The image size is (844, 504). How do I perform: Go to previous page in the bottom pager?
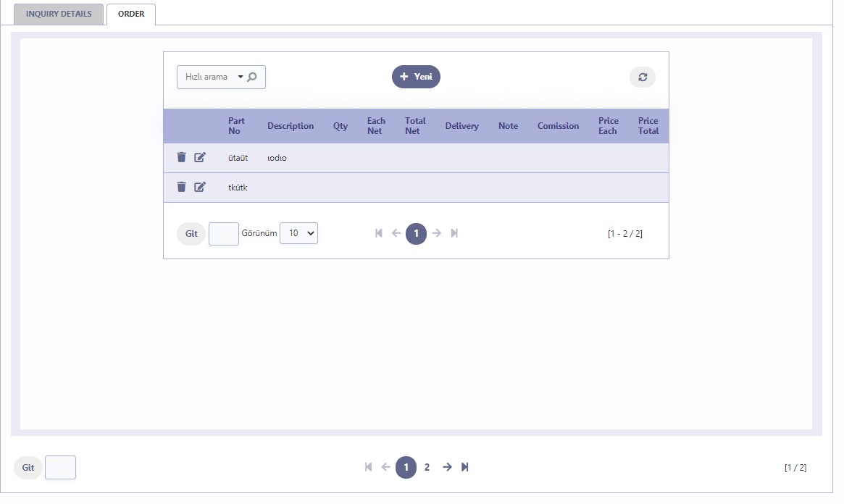tap(386, 467)
